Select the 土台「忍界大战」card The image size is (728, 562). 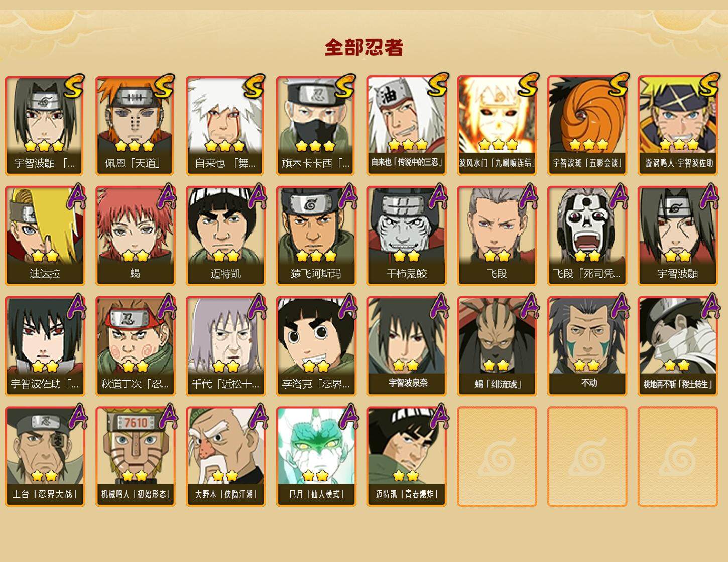(x=45, y=457)
